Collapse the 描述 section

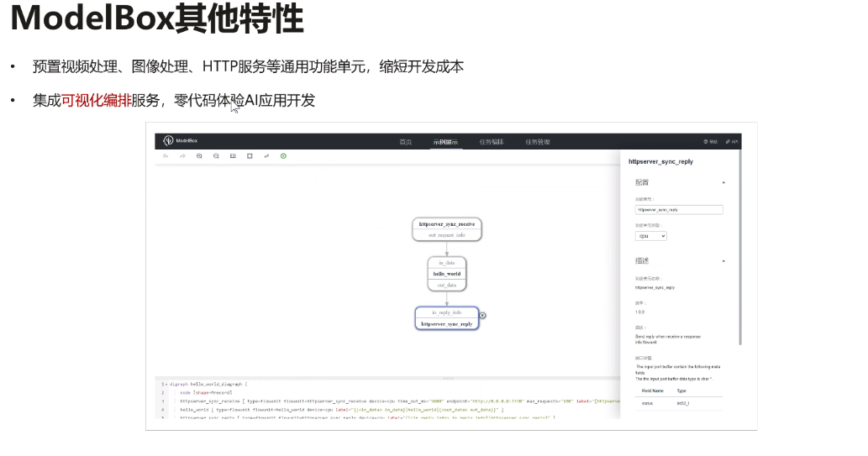tap(723, 261)
